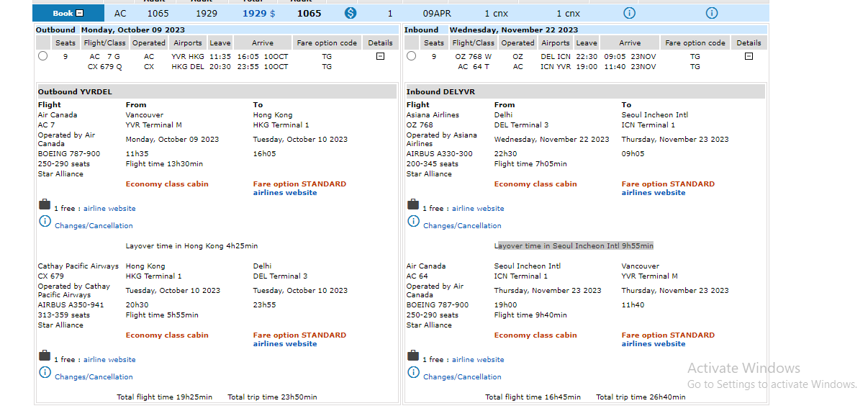Open Changes/Cancellation link for Air Canada AC 64
Image resolution: width=868 pixels, height=411 pixels.
point(462,377)
